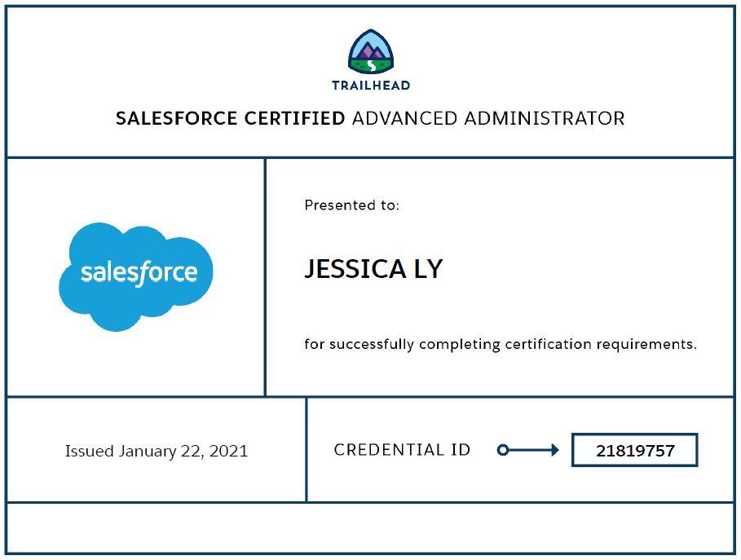
Task: Click the 'CREDENTIAL ID' label
Action: click(402, 450)
